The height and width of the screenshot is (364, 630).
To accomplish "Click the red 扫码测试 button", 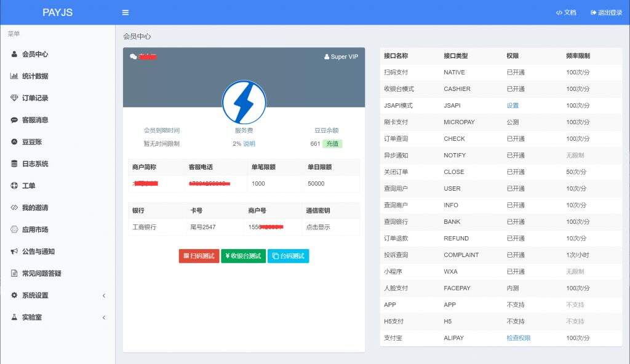I will 199,256.
